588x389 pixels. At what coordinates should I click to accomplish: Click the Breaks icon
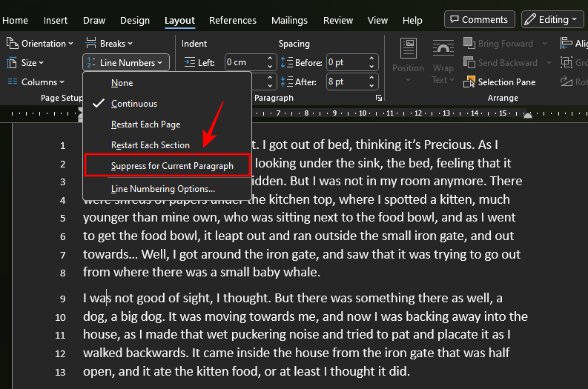[x=90, y=44]
